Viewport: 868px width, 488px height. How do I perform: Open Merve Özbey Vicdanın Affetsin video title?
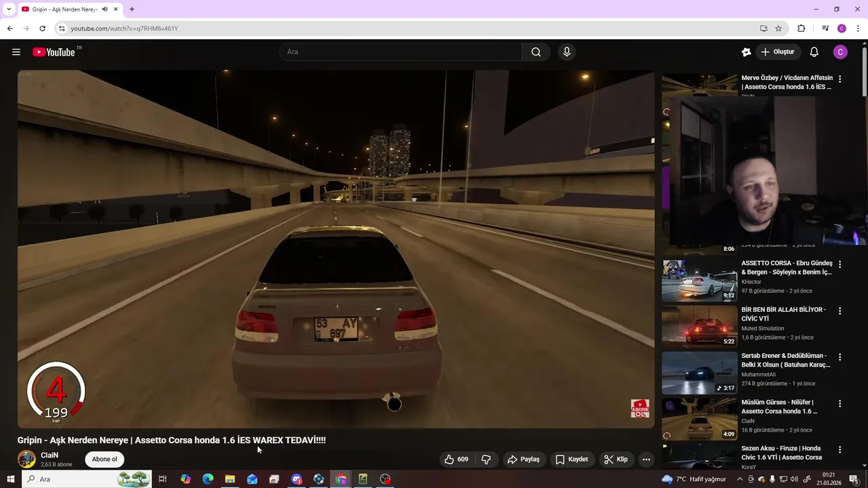[787, 82]
